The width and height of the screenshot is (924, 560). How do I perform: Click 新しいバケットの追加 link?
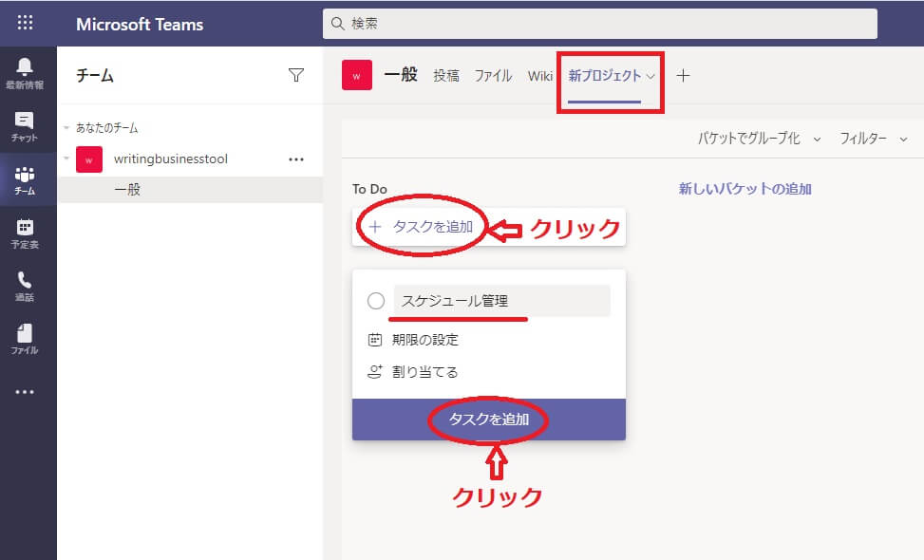click(745, 189)
